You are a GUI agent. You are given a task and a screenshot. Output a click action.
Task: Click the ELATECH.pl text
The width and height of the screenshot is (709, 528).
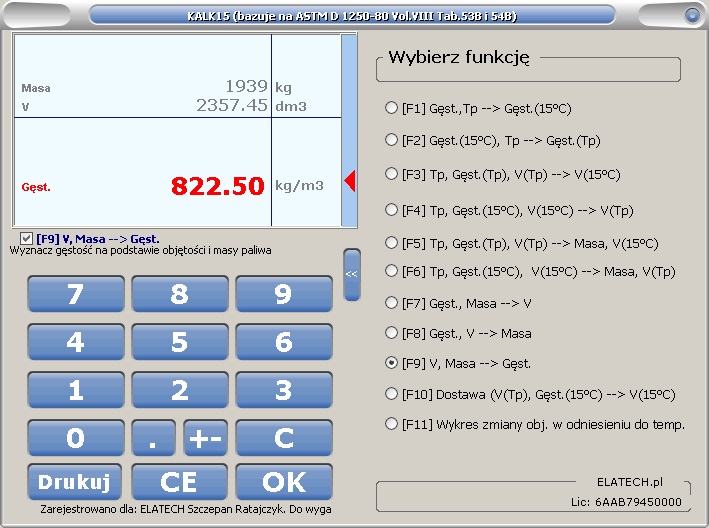[x=630, y=482]
